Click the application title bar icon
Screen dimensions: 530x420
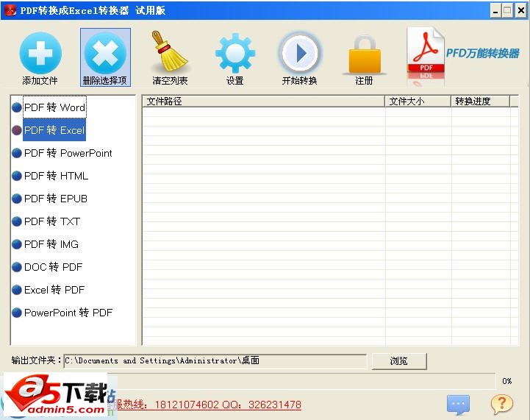(10, 10)
